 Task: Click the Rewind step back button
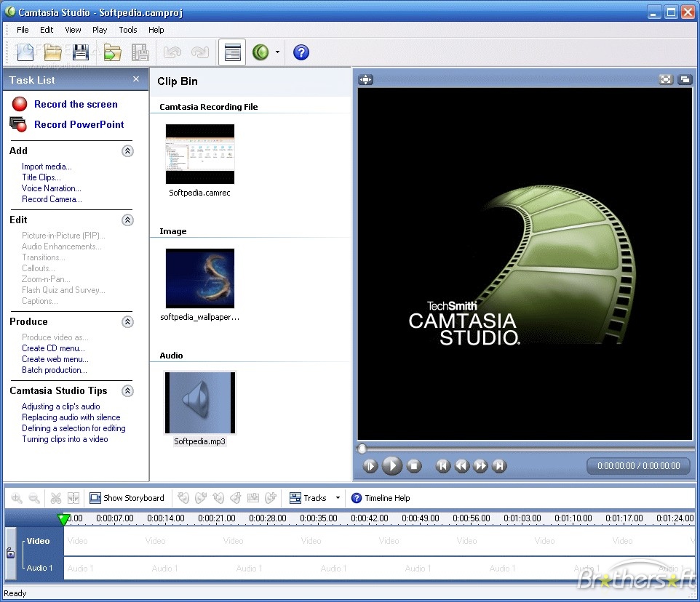pos(462,467)
